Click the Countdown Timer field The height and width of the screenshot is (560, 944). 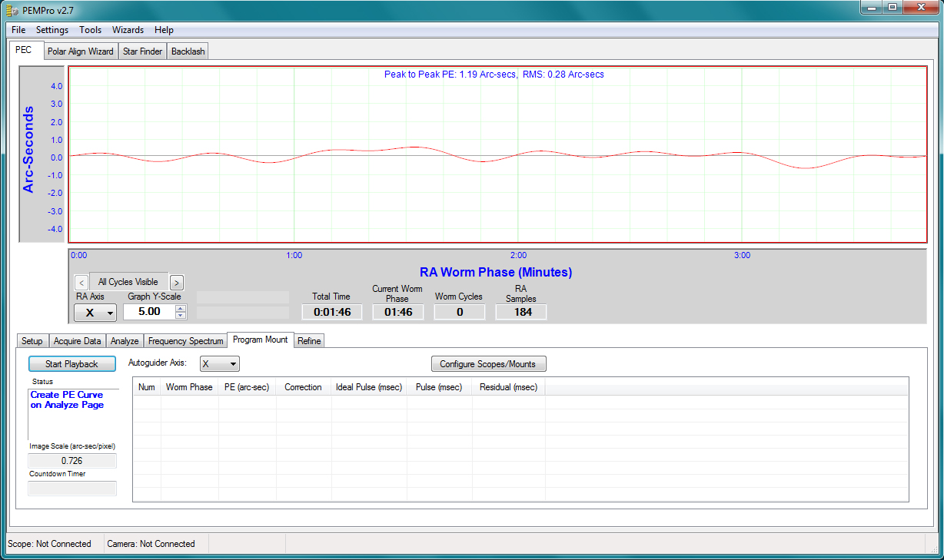(x=72, y=489)
